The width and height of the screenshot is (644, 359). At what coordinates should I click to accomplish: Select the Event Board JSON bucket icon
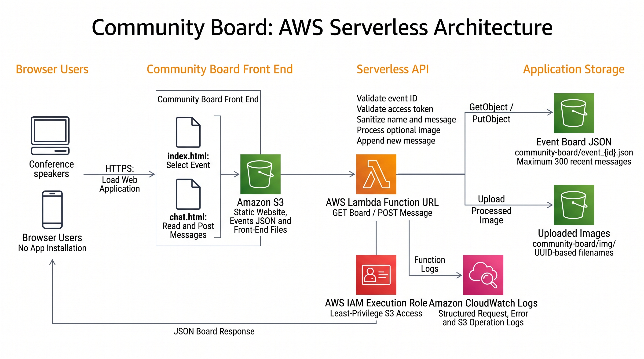coord(574,113)
